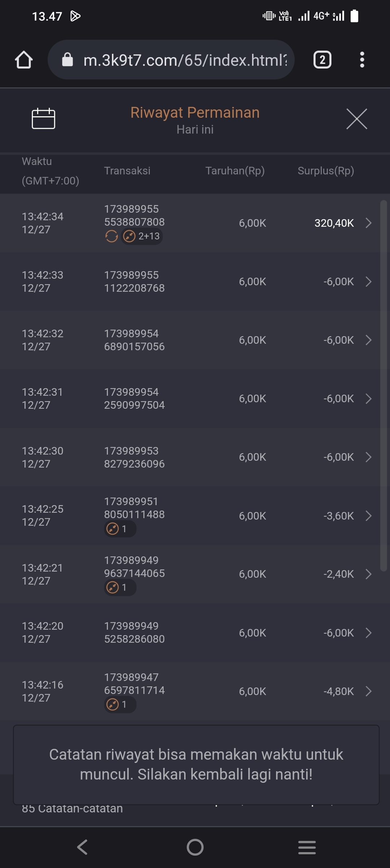This screenshot has width=390, height=868.
Task: Expand the -3,60K surplus row chevron
Action: (x=368, y=516)
